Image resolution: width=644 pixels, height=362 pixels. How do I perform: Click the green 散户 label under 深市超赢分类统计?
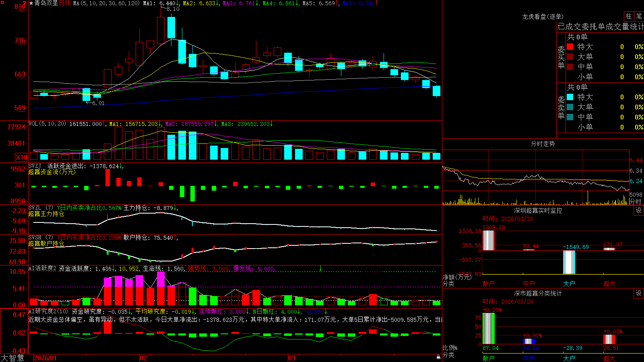pyautogui.click(x=489, y=358)
